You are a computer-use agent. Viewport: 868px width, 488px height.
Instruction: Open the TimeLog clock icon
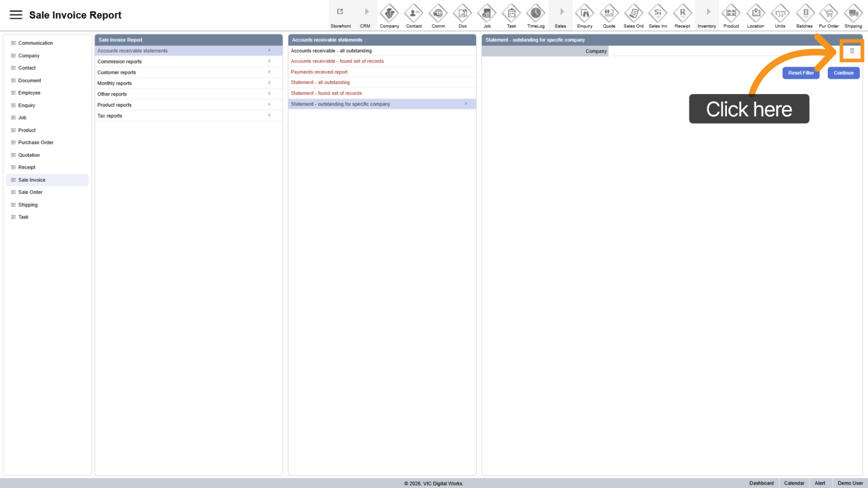(535, 13)
